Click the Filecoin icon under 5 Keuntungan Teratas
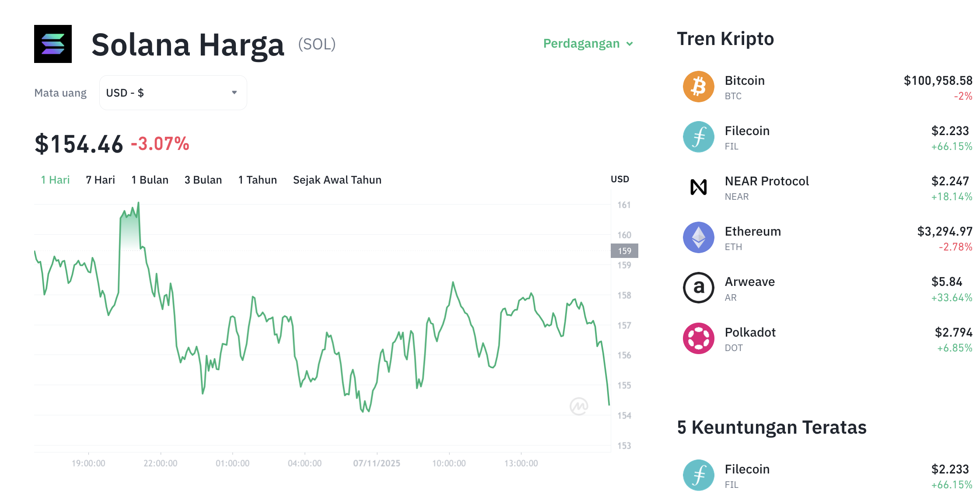Image resolution: width=980 pixels, height=501 pixels. pos(699,475)
